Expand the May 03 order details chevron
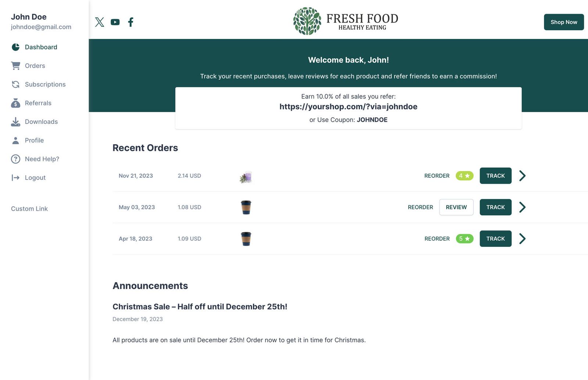588x380 pixels. [522, 207]
